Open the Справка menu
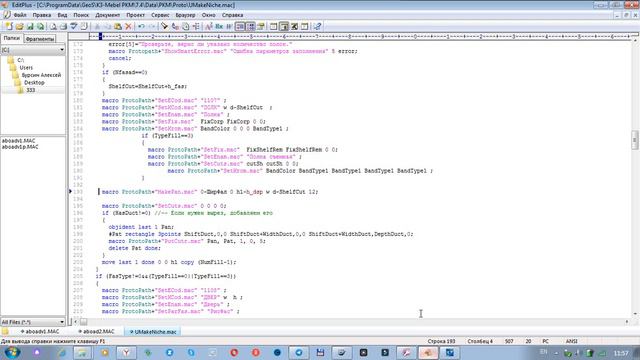The height and width of the screenshot is (360, 640). coord(232,15)
